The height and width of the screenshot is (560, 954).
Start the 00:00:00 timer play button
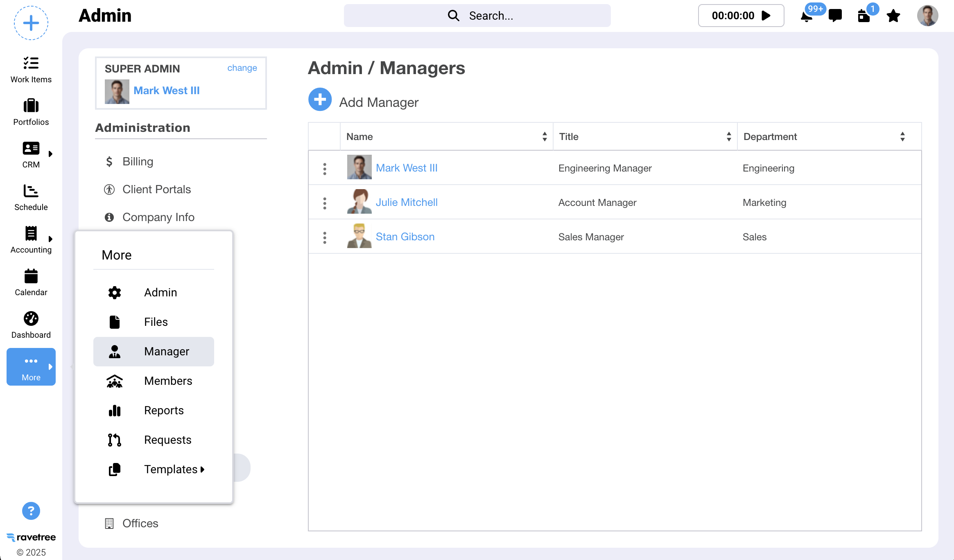766,16
